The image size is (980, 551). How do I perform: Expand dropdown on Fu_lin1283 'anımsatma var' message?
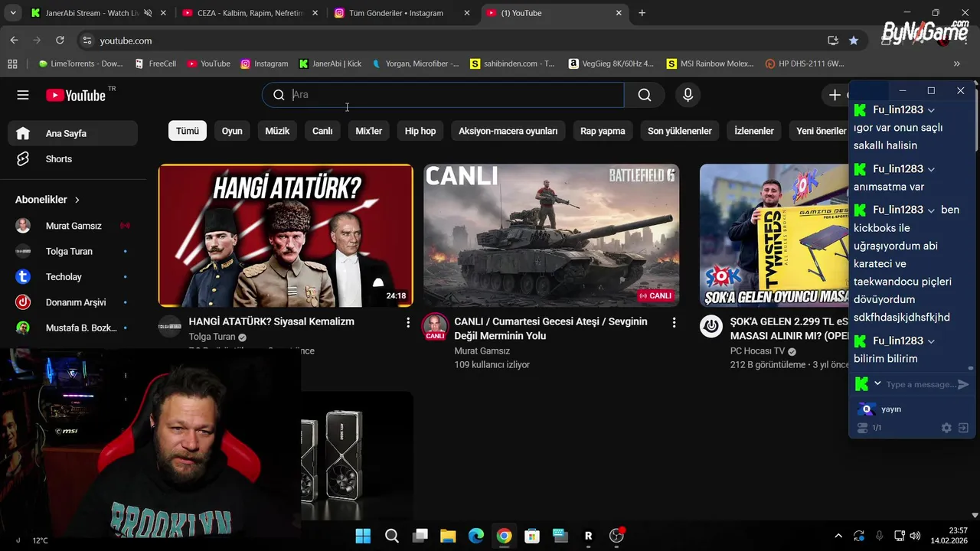931,169
